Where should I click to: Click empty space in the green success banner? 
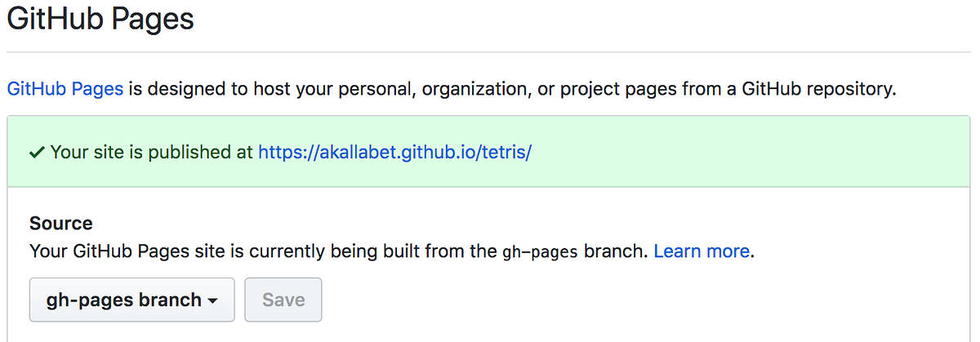(x=735, y=152)
